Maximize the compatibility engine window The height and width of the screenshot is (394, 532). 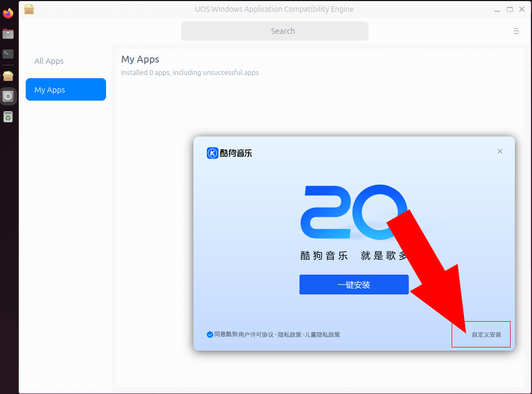pyautogui.click(x=509, y=10)
